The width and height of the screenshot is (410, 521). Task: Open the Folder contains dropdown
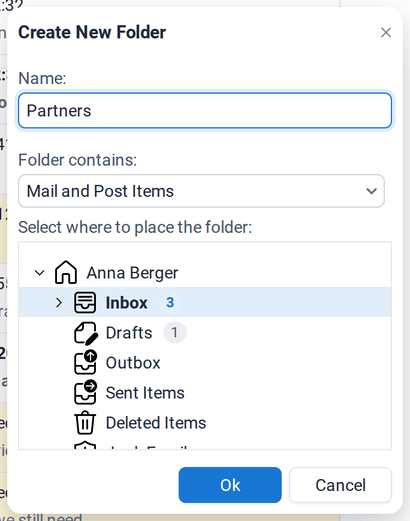tap(201, 191)
